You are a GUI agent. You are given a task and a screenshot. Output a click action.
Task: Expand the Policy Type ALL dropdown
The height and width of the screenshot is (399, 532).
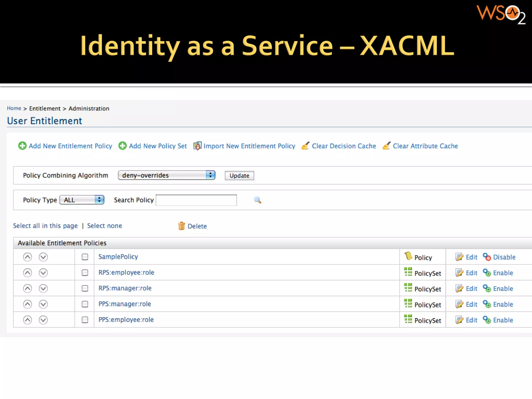(82, 200)
